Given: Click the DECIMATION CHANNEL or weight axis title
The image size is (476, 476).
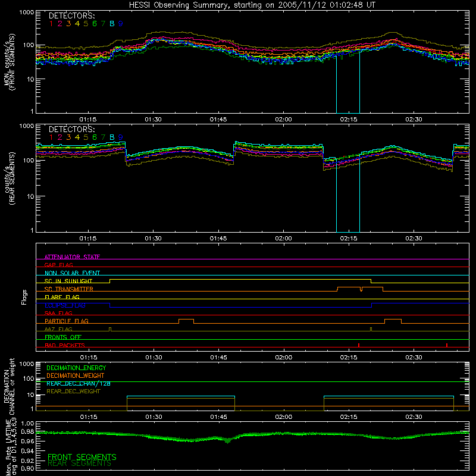Looking at the screenshot, I should pyautogui.click(x=9, y=387).
